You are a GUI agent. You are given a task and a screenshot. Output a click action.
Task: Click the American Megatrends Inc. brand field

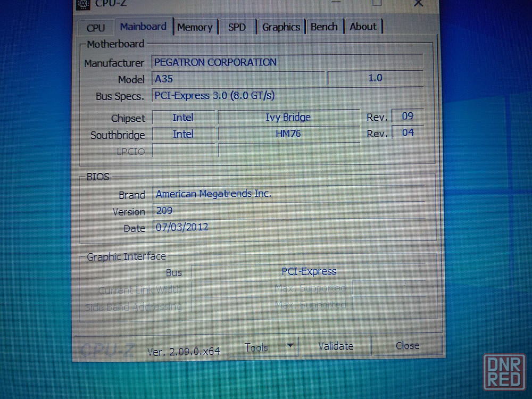(x=289, y=194)
